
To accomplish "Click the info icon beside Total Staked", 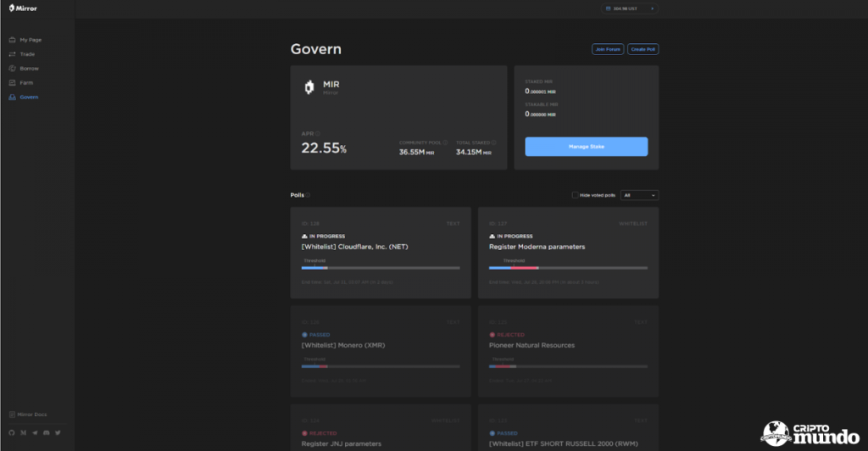I will (494, 142).
